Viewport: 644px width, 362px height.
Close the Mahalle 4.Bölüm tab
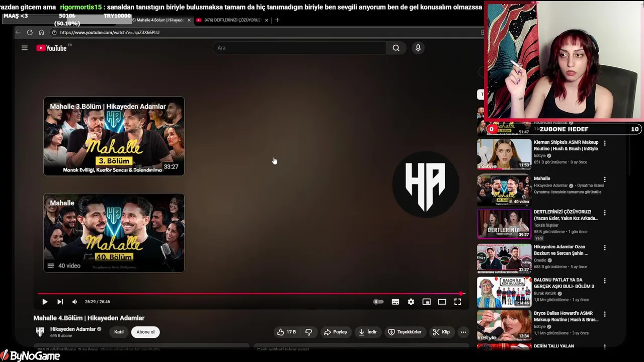click(x=189, y=20)
